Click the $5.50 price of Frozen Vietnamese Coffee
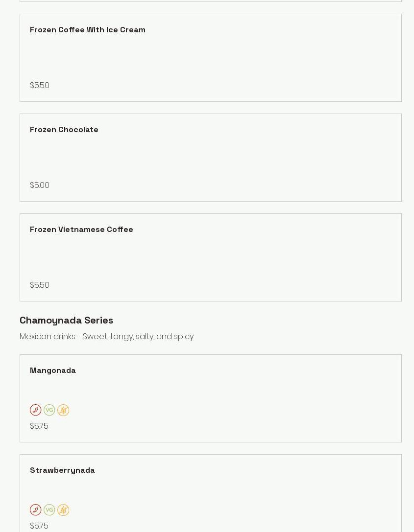Screen dimensions: 414x532 click(40, 285)
